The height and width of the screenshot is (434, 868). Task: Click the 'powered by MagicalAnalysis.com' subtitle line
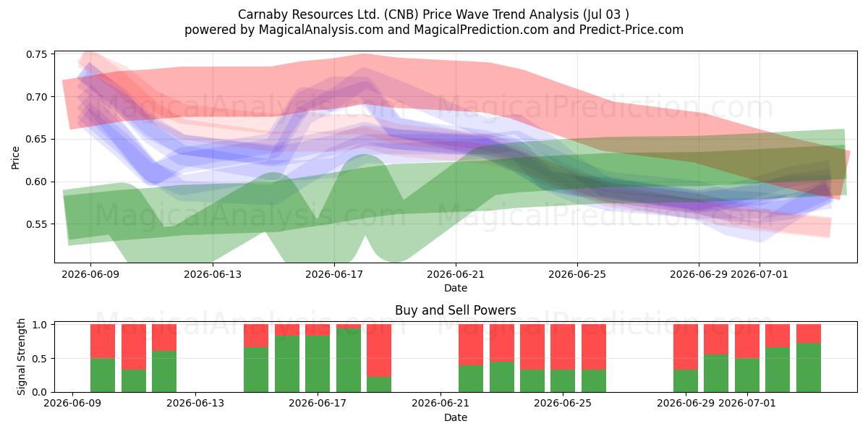point(434,30)
